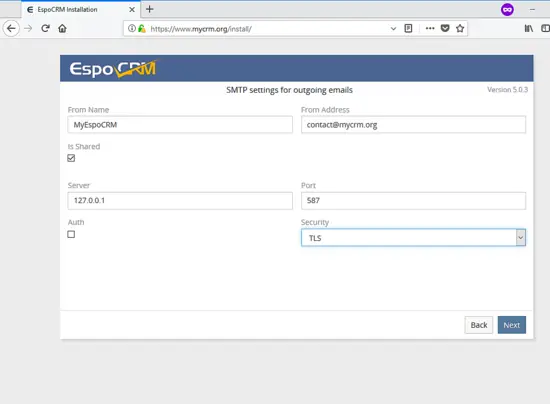Click the green padlock security icon
Screen dimensions: 550x404
(x=142, y=28)
